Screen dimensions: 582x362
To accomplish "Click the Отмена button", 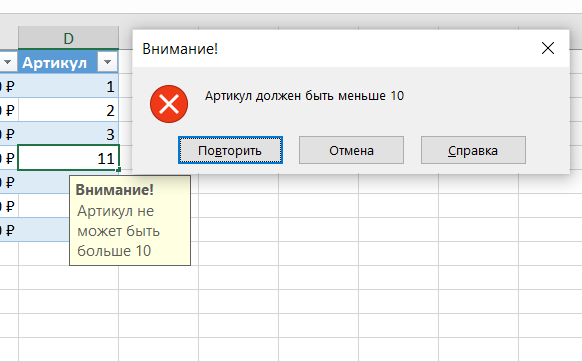I will click(x=351, y=150).
